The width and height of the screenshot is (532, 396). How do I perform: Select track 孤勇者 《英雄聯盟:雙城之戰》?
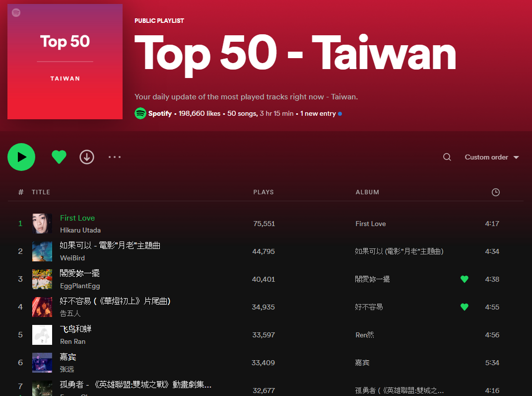[135, 385]
